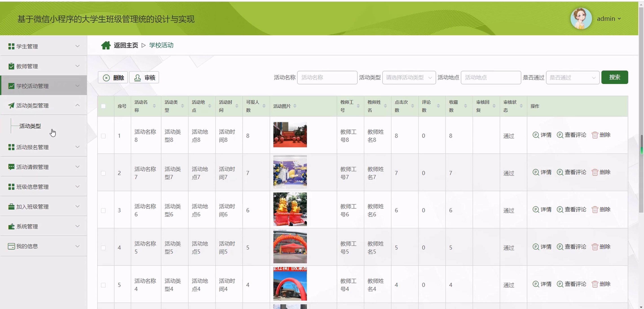Check the row 1 checkbox for 活动名称8

coord(103,136)
